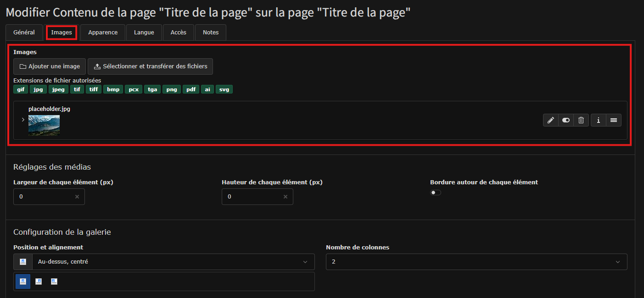Clear the Largeur de chaque élément field
The image size is (644, 298).
77,197
